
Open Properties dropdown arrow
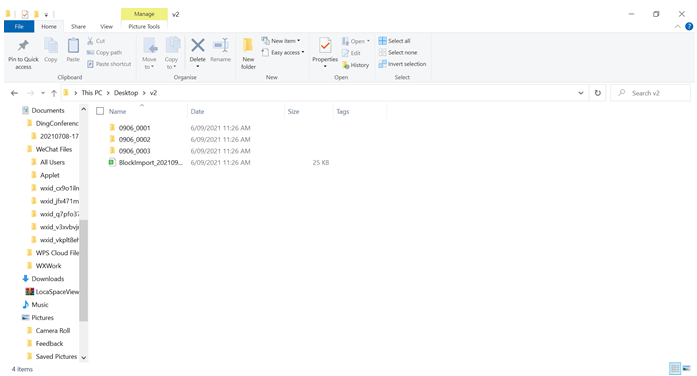pos(325,67)
